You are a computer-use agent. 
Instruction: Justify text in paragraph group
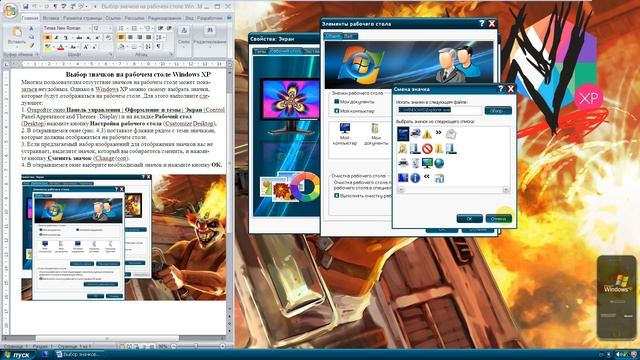[149, 38]
